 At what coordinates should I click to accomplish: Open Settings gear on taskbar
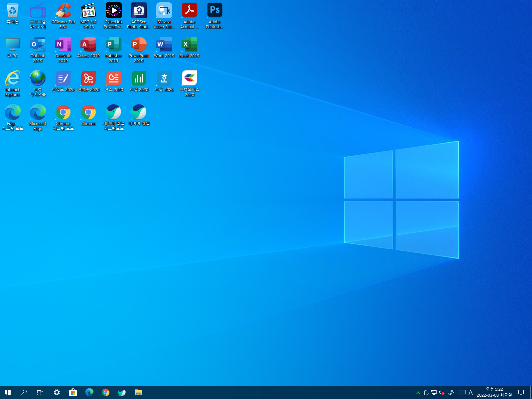57,392
